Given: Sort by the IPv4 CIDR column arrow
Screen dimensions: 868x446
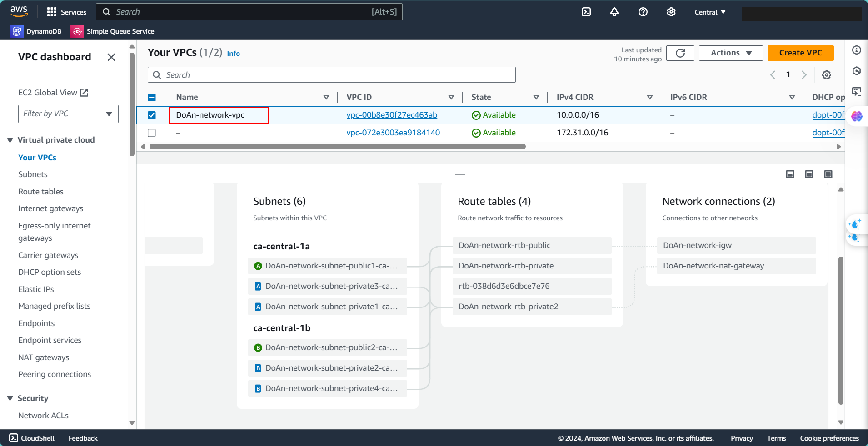Looking at the screenshot, I should pos(649,98).
